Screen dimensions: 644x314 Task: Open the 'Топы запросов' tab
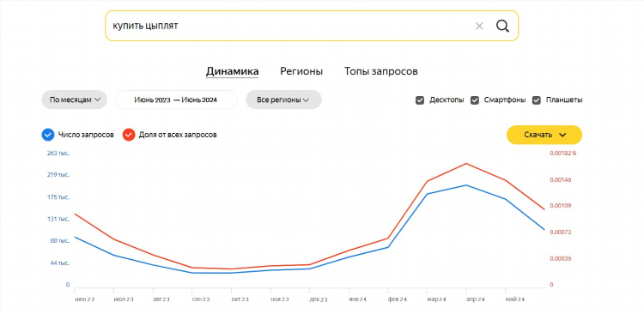click(x=380, y=71)
